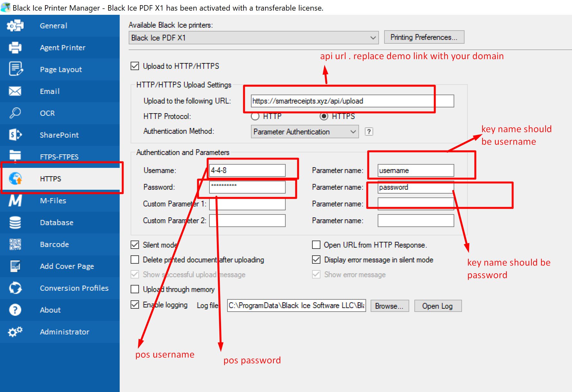This screenshot has width=572, height=392.
Task: Click the HTTPS globe icon
Action: click(15, 178)
